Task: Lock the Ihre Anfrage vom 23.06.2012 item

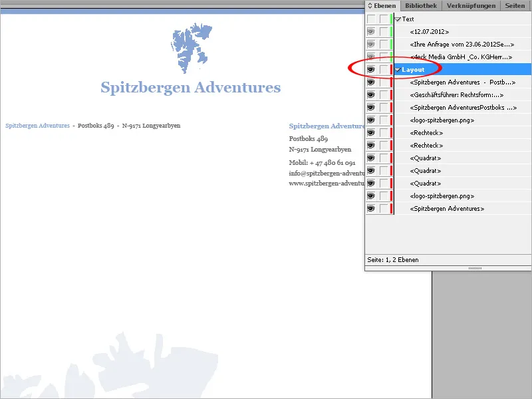Action: (384, 44)
